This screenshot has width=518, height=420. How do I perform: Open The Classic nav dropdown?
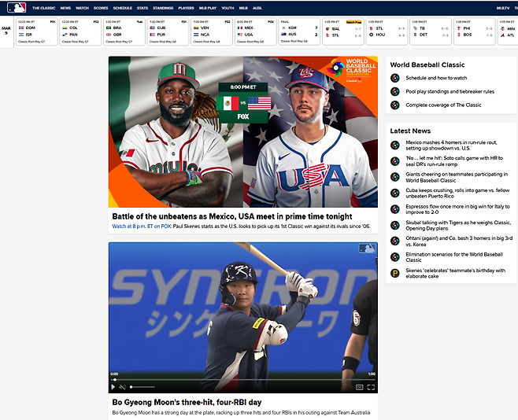43,8
